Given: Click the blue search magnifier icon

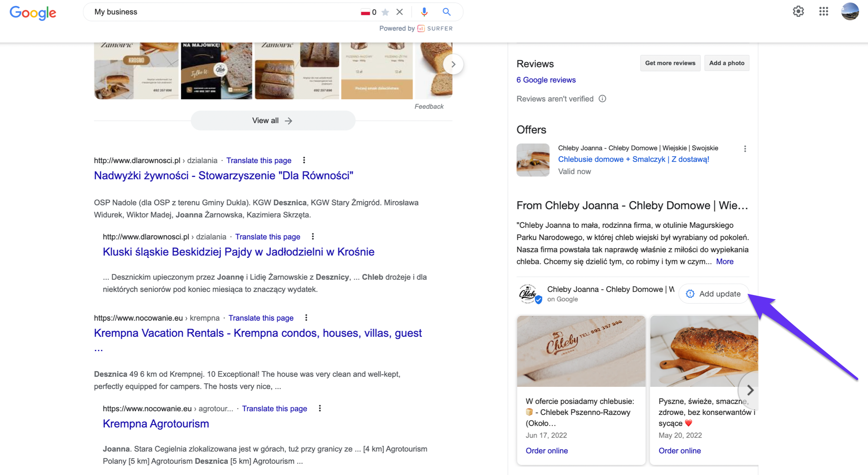Looking at the screenshot, I should (446, 12).
